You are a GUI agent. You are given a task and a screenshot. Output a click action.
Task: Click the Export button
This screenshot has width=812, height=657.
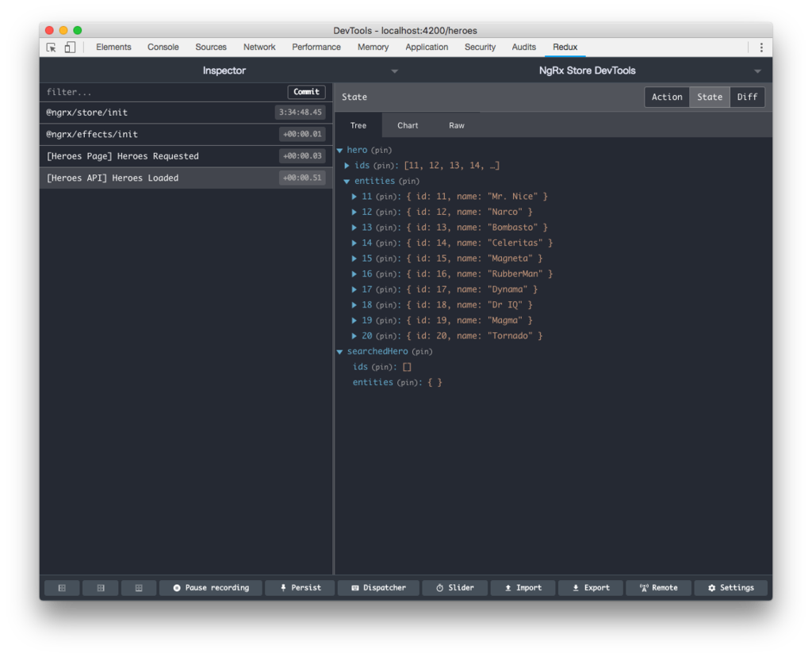pos(590,587)
